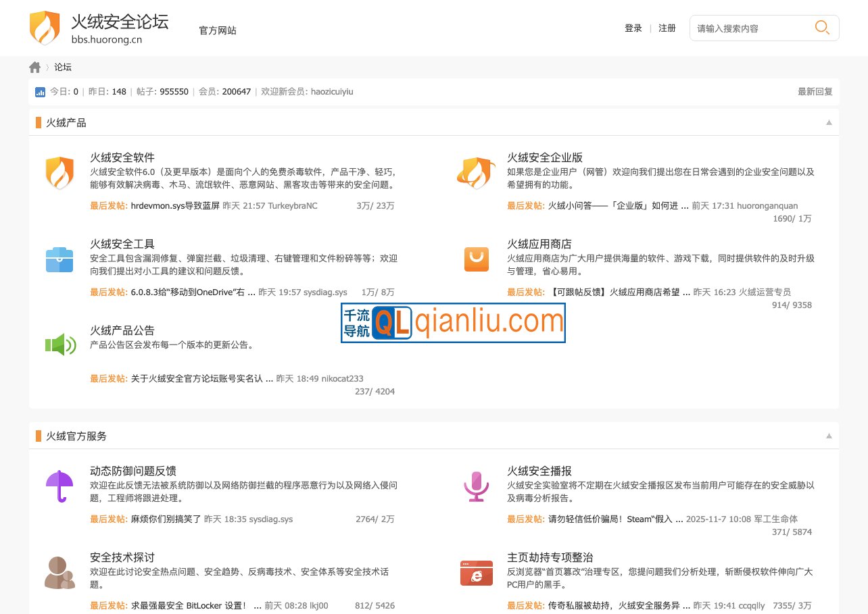Open the 主页劫持专项整治 browser icon
868x614 pixels.
point(477,573)
